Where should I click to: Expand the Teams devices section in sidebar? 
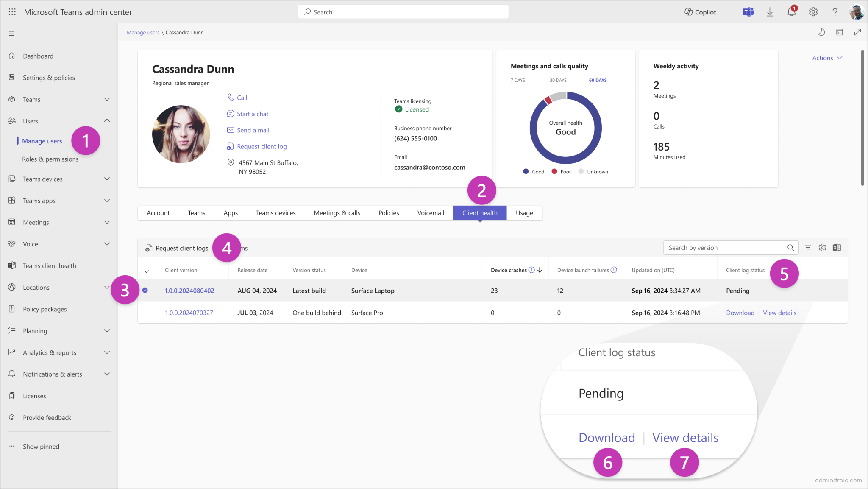(107, 179)
